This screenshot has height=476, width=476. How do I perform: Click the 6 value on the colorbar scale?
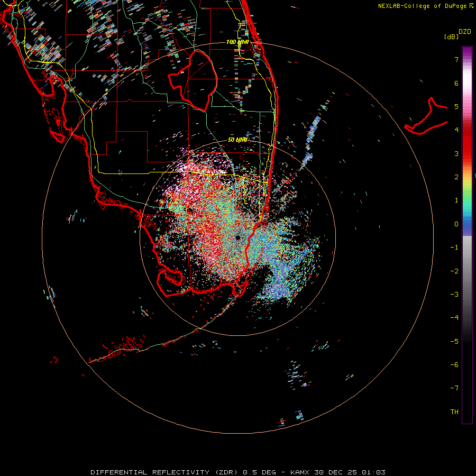[x=456, y=83]
